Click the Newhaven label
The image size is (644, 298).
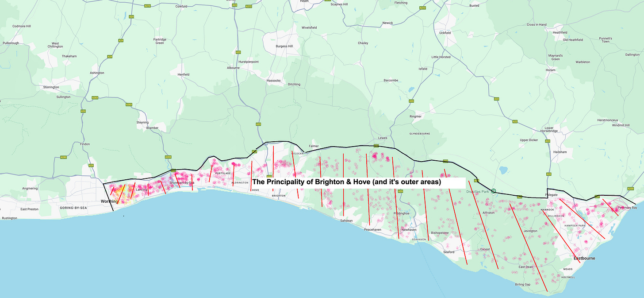click(409, 230)
